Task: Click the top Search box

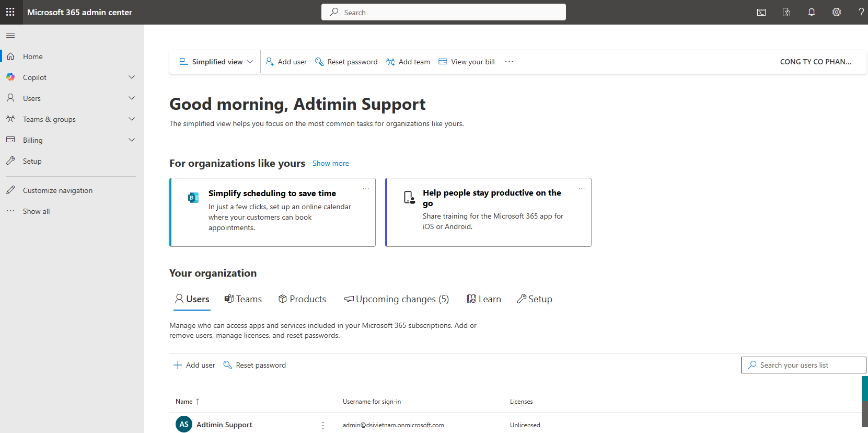Action: 443,12
